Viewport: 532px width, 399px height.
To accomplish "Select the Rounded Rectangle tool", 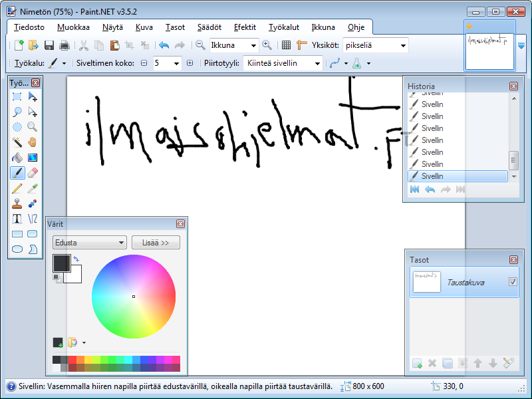I will click(33, 234).
